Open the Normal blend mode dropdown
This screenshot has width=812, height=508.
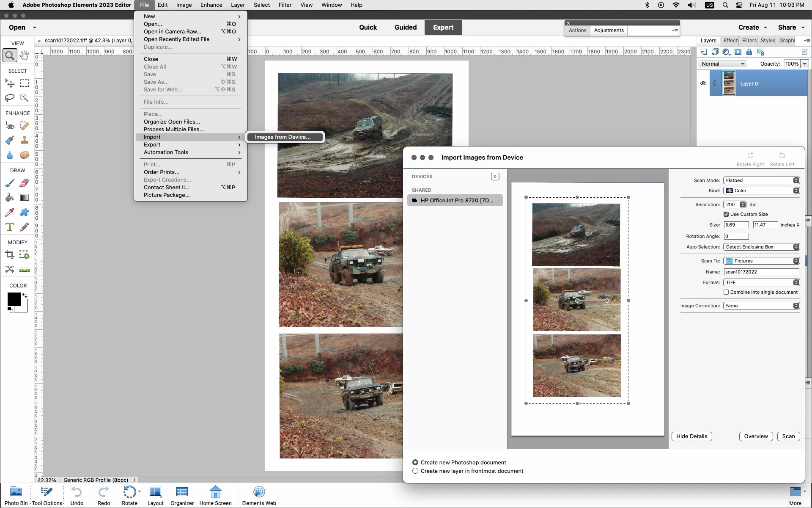tap(722, 64)
